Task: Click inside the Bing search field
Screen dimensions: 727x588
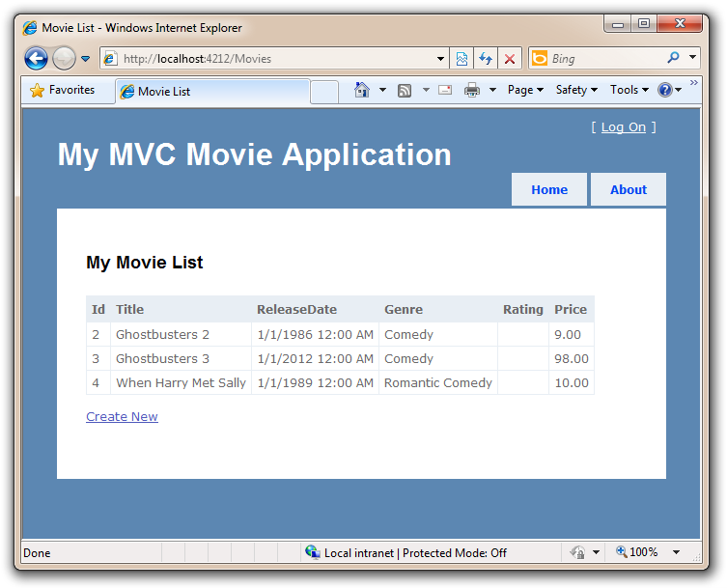Action: [606, 59]
